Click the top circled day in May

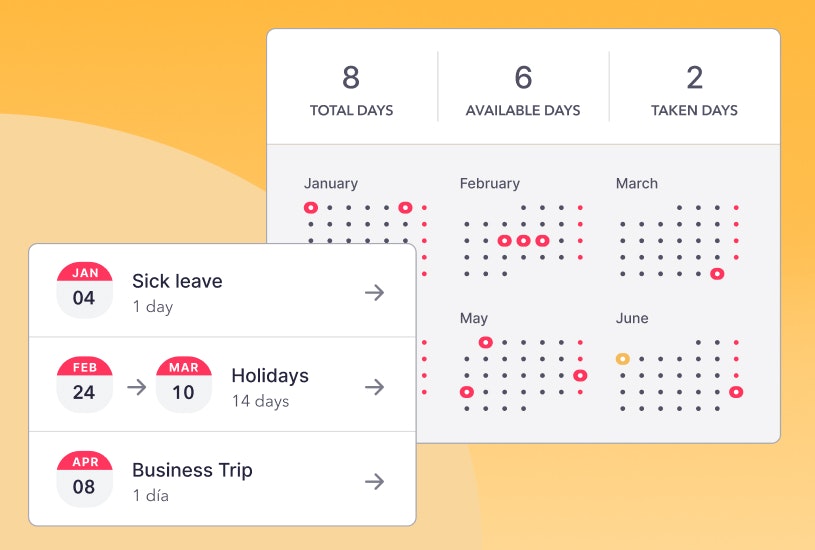coord(485,342)
